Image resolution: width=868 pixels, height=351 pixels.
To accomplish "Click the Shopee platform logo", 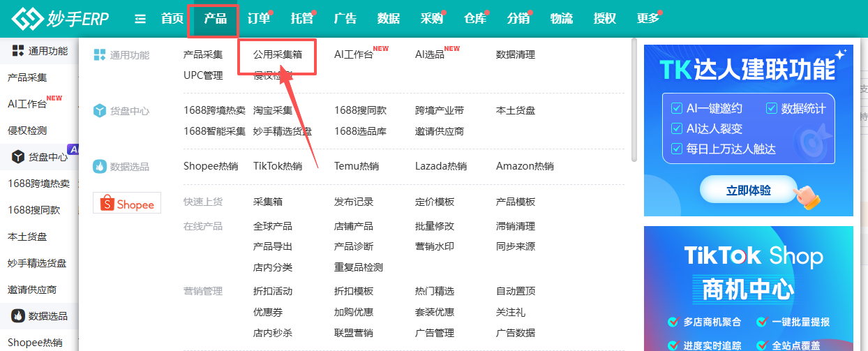I will click(127, 203).
